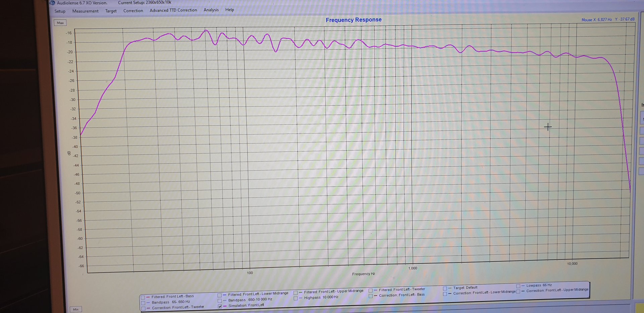Enable the Lowpass 65 Hz checkbox
This screenshot has height=313, width=644.
[x=518, y=286]
